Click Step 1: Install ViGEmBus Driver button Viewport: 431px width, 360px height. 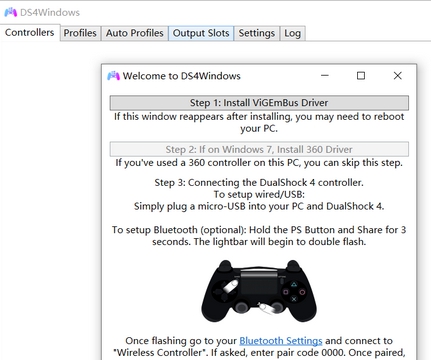tap(259, 103)
